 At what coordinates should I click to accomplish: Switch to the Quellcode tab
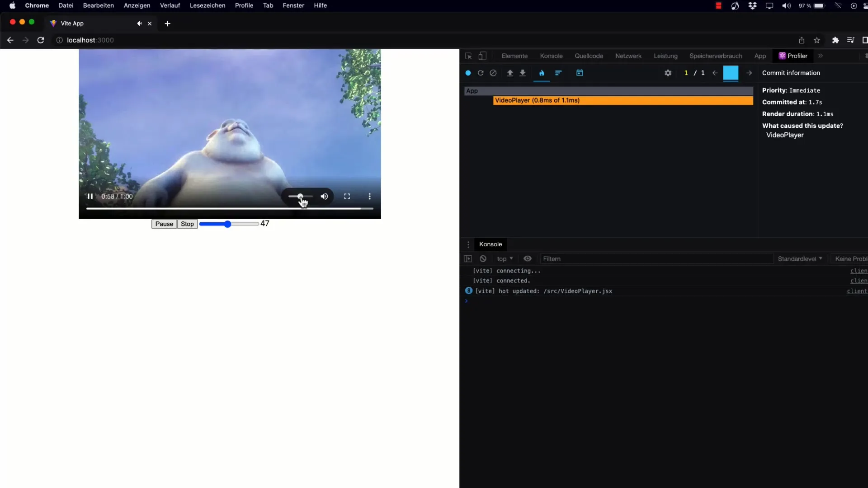coord(589,56)
